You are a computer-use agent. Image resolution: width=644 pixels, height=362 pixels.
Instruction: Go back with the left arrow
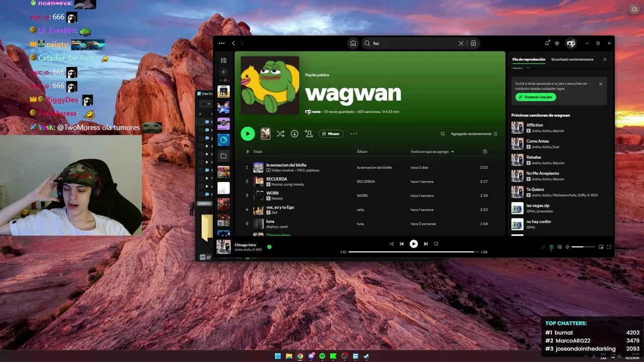(x=233, y=43)
